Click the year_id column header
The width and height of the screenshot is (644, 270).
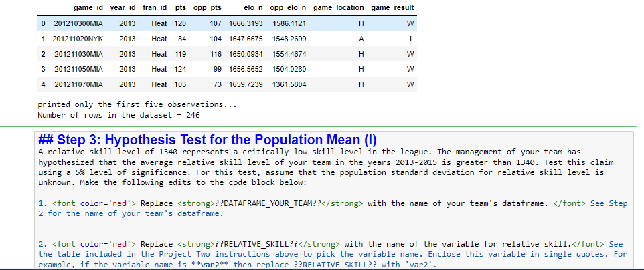[x=123, y=8]
